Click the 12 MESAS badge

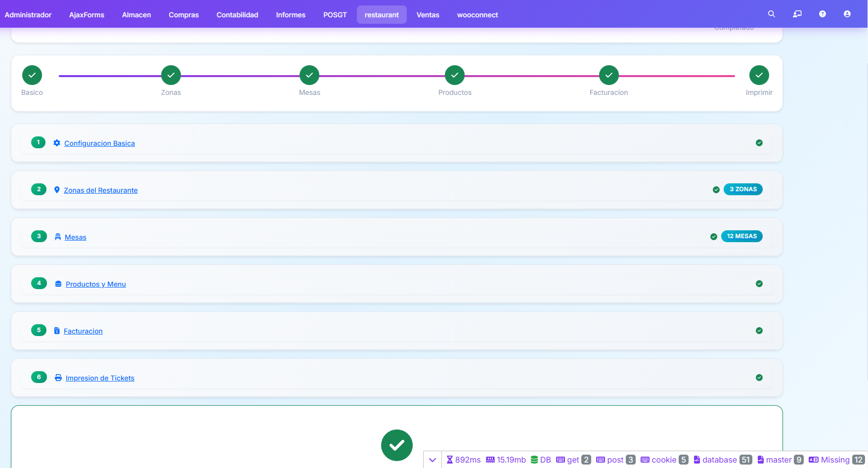point(741,236)
